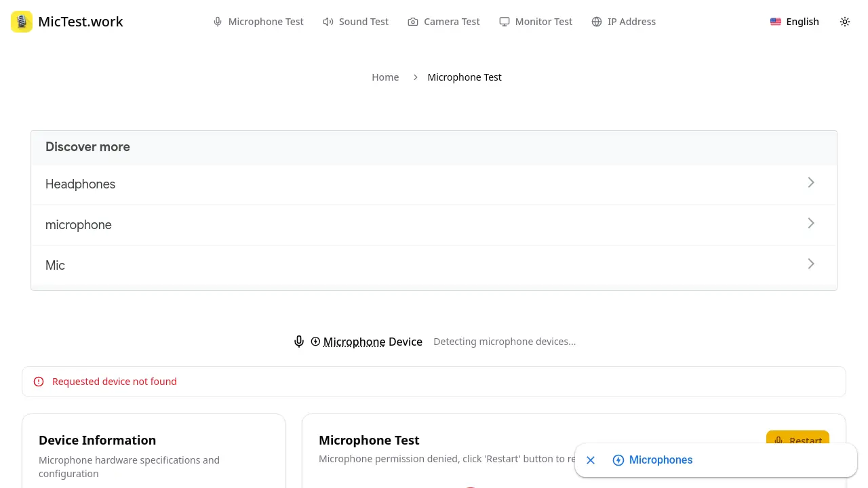Click the monitor icon beside Monitor Test
Image resolution: width=868 pixels, height=488 pixels.
coord(505,22)
